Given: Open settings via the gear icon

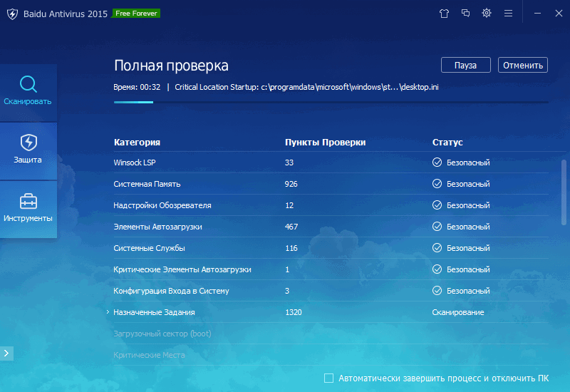Looking at the screenshot, I should pyautogui.click(x=487, y=14).
